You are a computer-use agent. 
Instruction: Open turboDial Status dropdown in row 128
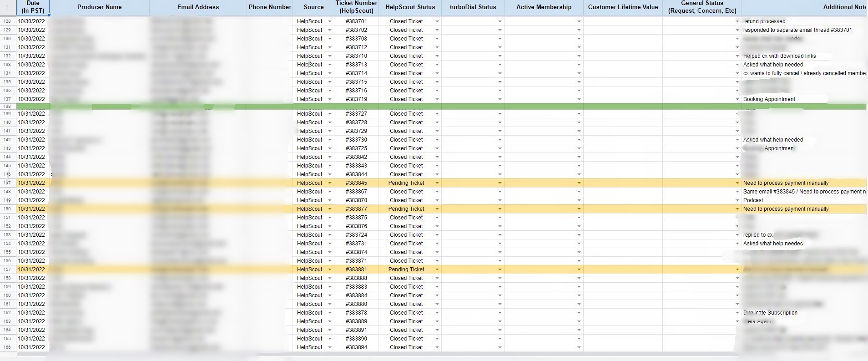point(500,21)
